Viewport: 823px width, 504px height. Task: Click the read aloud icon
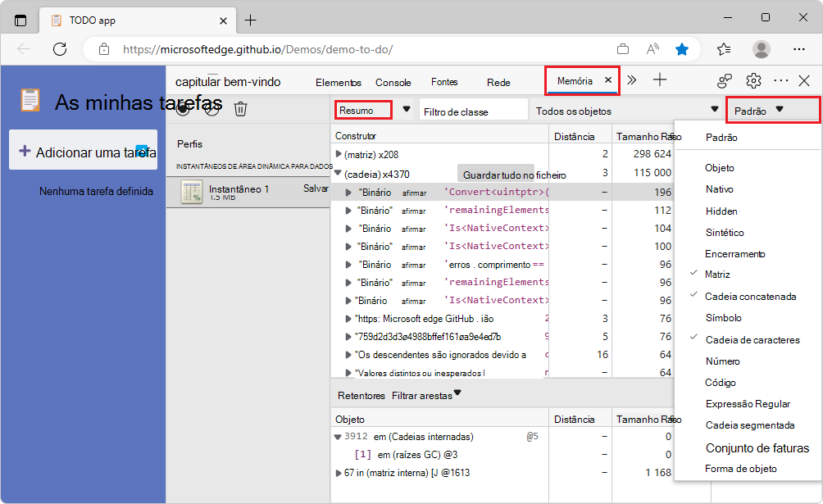click(652, 49)
